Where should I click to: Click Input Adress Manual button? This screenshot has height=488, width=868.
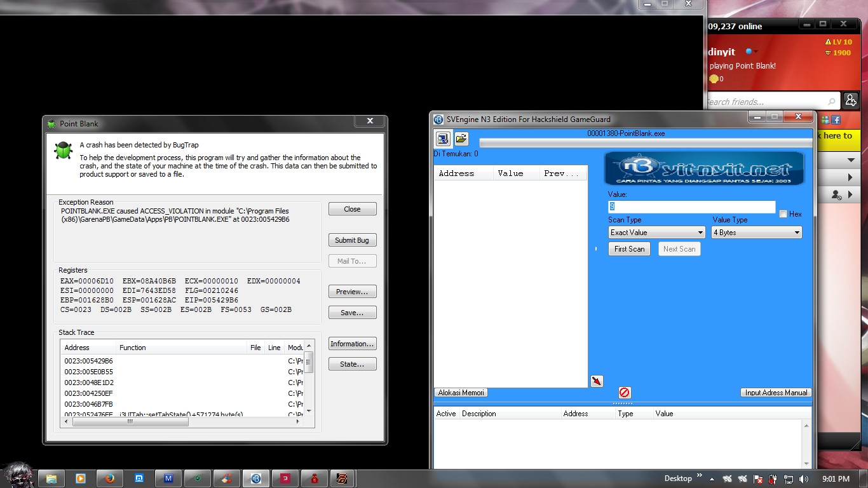click(776, 393)
